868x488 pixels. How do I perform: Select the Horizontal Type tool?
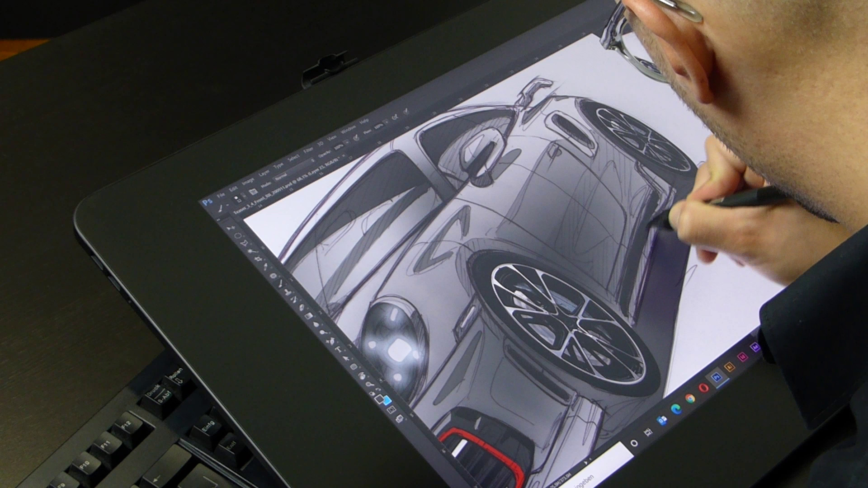338,349
